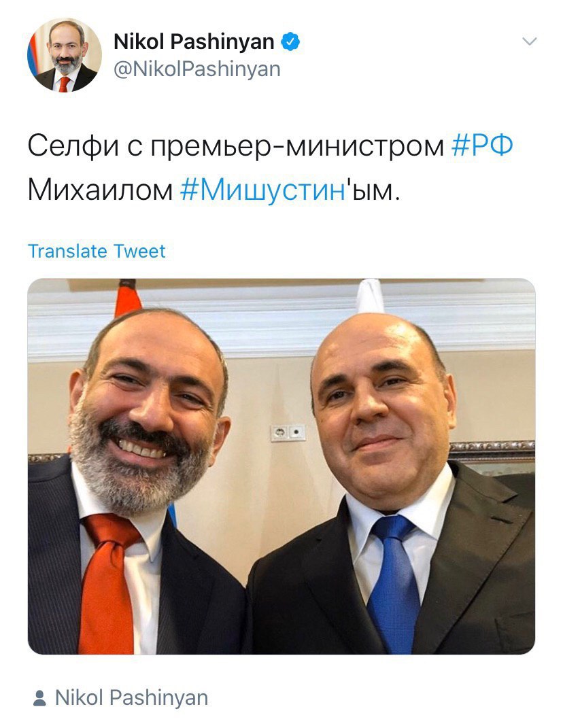Open the tweet options chevron menu
Image resolution: width=563 pixels, height=728 pixels.
(530, 41)
